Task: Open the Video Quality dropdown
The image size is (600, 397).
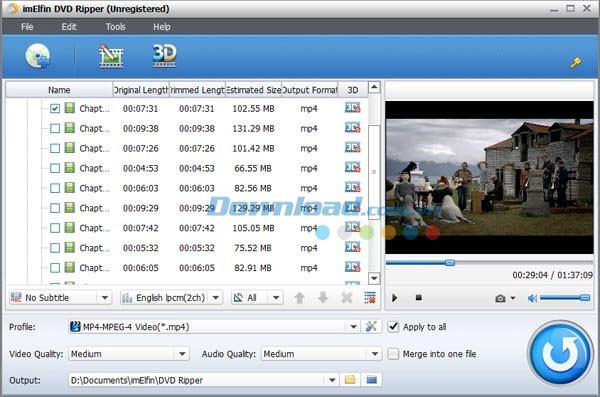Action: click(x=129, y=354)
